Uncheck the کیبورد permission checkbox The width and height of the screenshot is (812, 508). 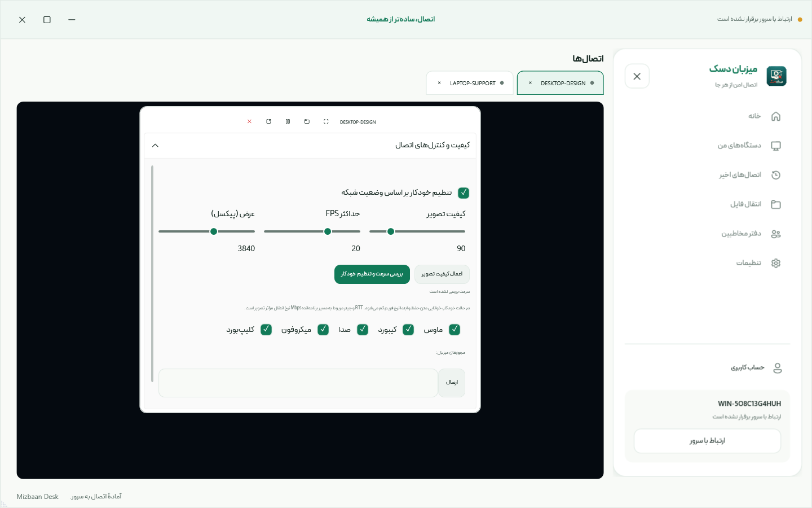(409, 330)
